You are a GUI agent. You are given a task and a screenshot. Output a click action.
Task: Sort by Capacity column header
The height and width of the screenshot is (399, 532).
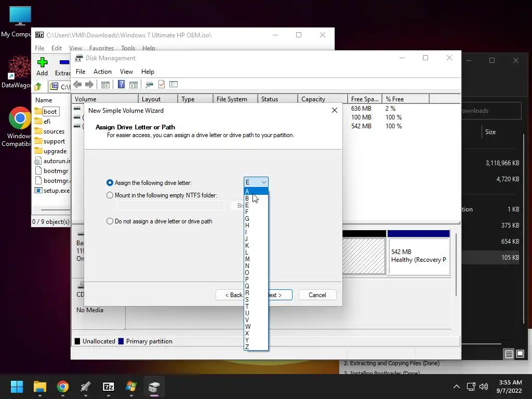click(322, 99)
